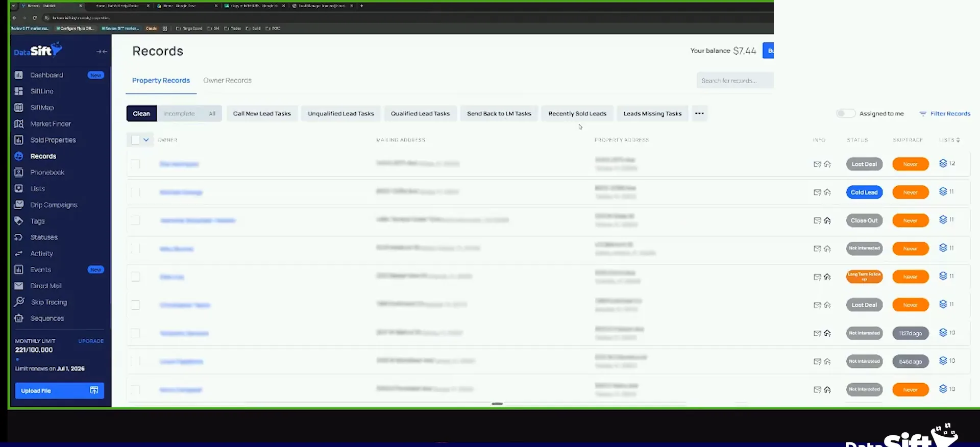Apply the Call New Lead Tasks preset
This screenshot has height=447, width=980.
click(x=262, y=113)
